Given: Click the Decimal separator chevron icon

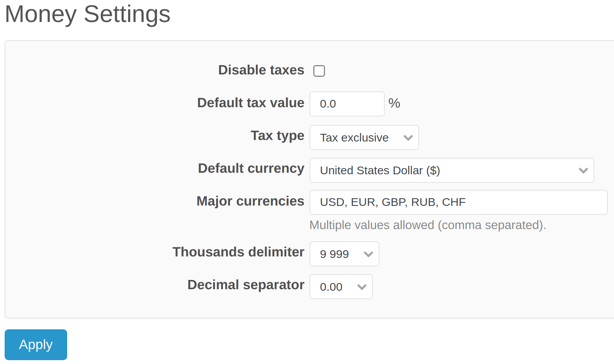Looking at the screenshot, I should coord(362,286).
